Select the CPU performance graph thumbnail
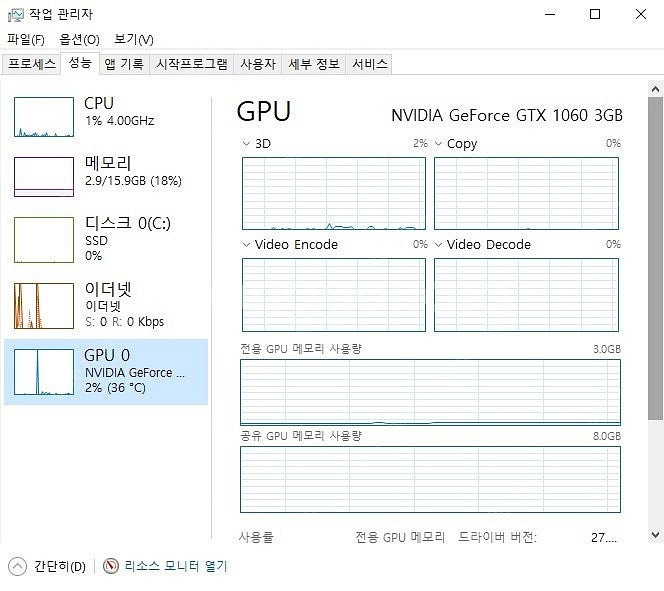The height and width of the screenshot is (591, 664). (x=44, y=117)
